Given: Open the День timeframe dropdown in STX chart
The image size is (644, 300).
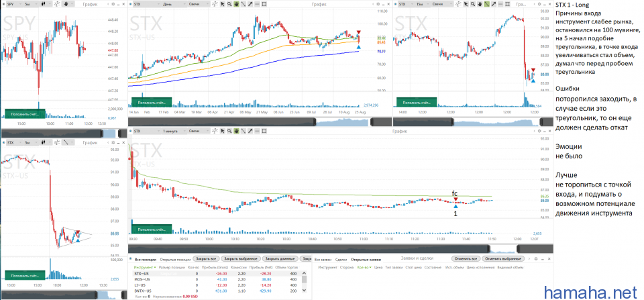Looking at the screenshot, I should point(173,4).
